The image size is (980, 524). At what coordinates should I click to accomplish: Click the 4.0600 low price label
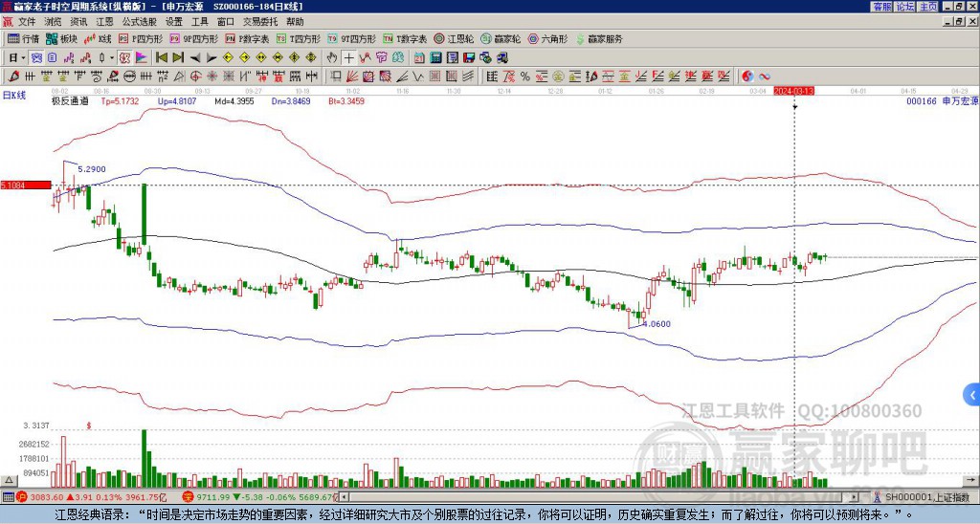tap(657, 324)
